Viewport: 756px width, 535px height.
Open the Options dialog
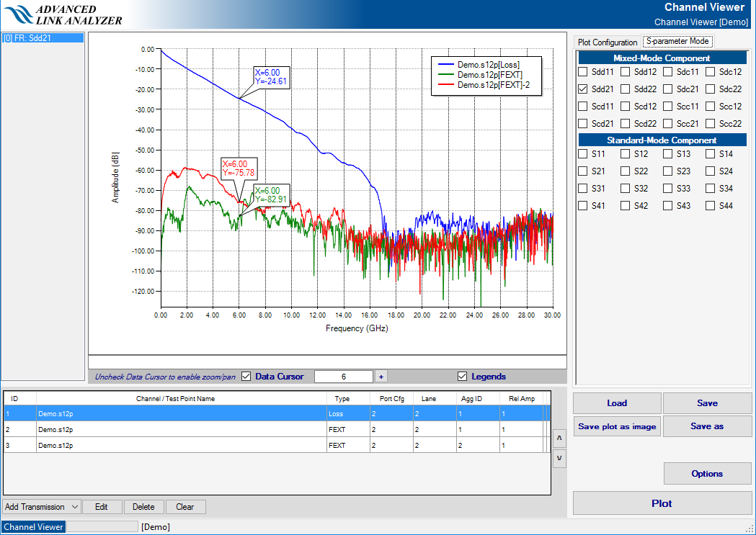[707, 474]
